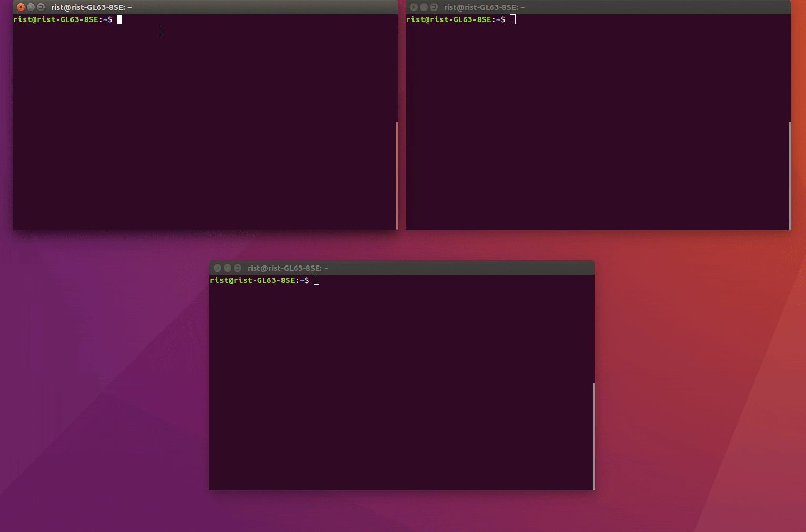The image size is (806, 532).
Task: Place cursor at the top-right terminal prompt
Action: [x=513, y=19]
